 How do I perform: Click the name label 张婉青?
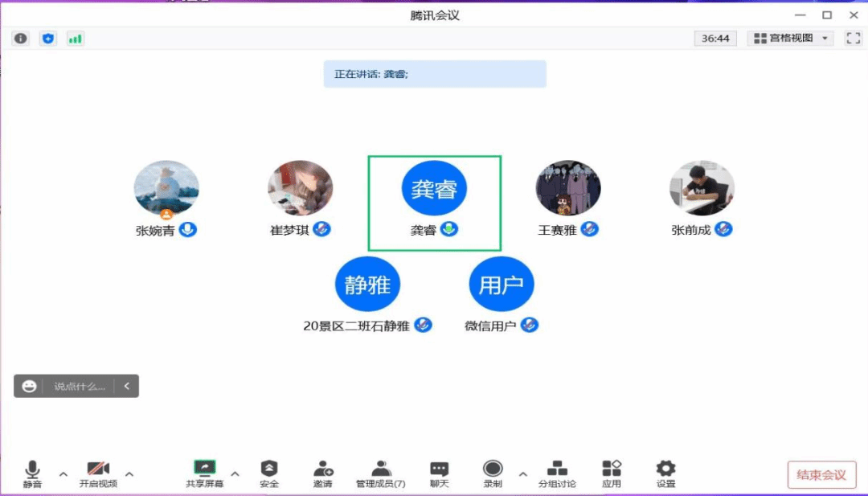click(155, 230)
